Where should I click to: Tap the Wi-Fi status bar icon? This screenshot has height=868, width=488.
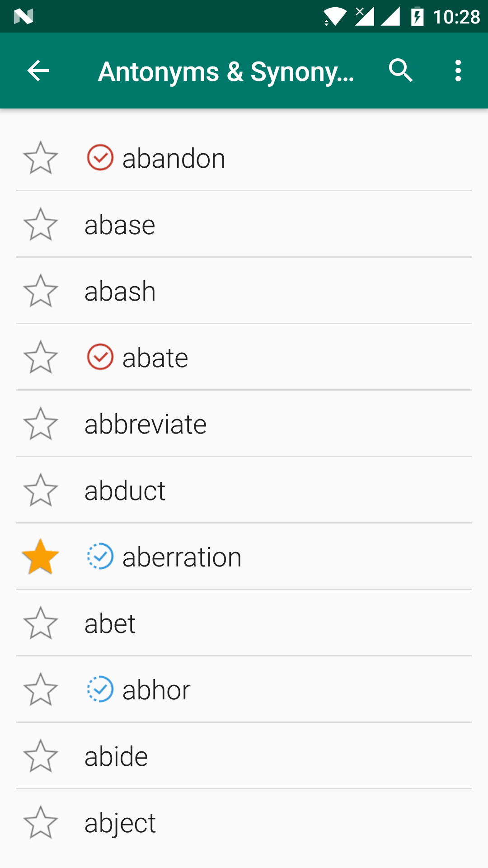[x=335, y=17]
